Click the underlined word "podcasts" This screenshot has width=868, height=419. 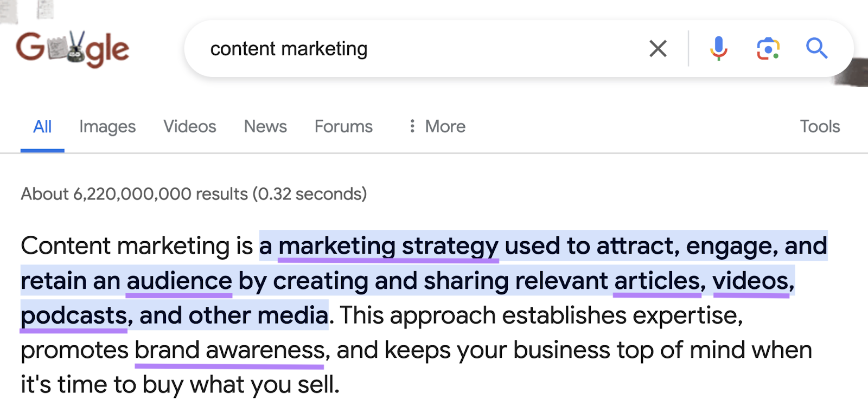(x=74, y=315)
